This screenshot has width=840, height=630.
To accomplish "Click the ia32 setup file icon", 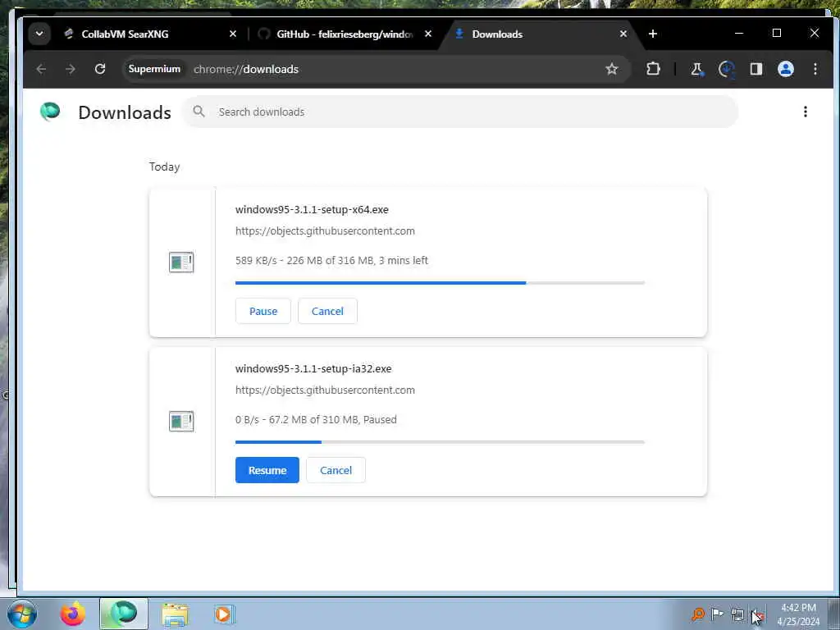I will [181, 421].
